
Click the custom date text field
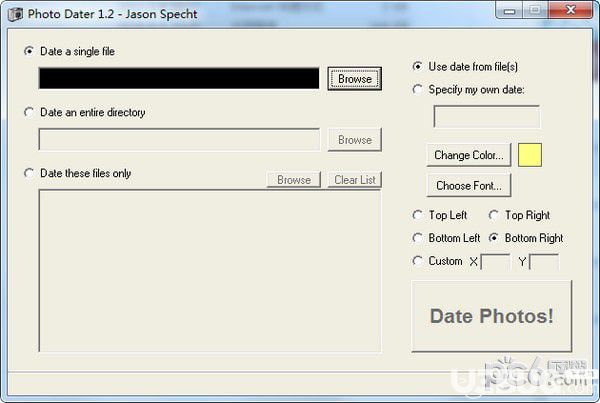click(487, 117)
